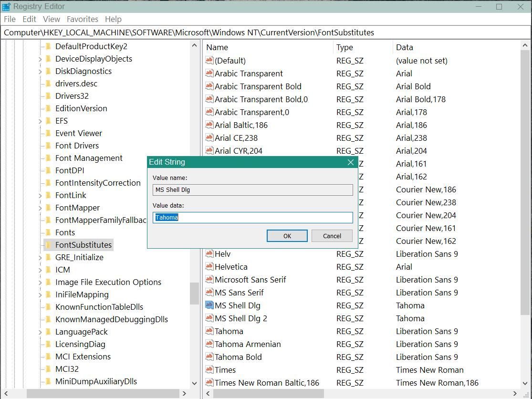Click the string icon for Microsoft Sans Serif
Screen dimensions: 532x399
(x=209, y=280)
